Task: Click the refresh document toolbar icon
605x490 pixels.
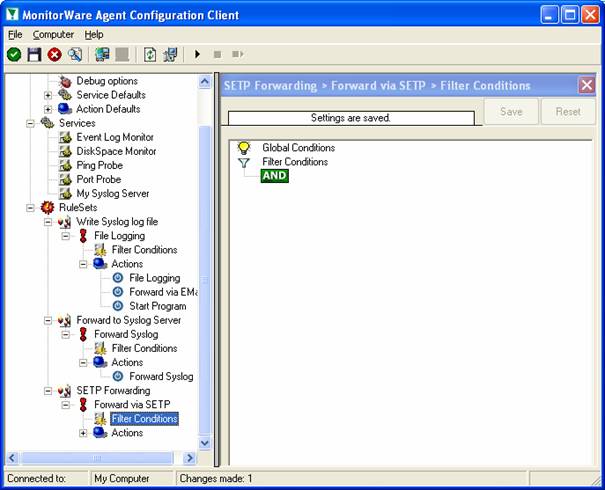Action: pyautogui.click(x=150, y=54)
